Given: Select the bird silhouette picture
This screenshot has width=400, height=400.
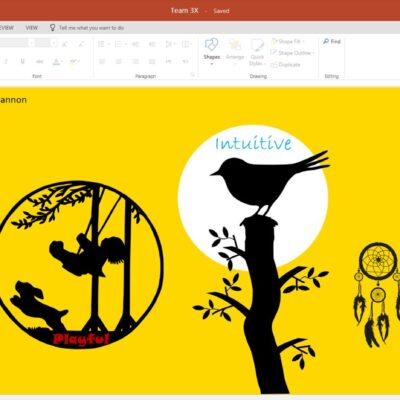Looking at the screenshot, I should click(x=269, y=183).
